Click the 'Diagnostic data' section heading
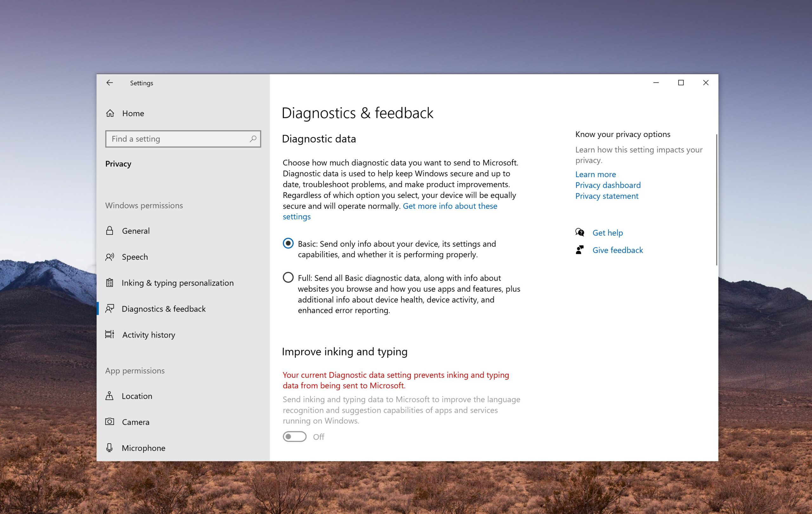The width and height of the screenshot is (812, 514). 319,139
